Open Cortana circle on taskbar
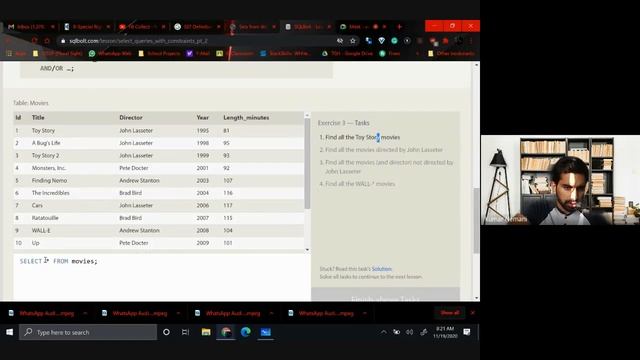Screen dimensions: 640x360 coord(166,332)
